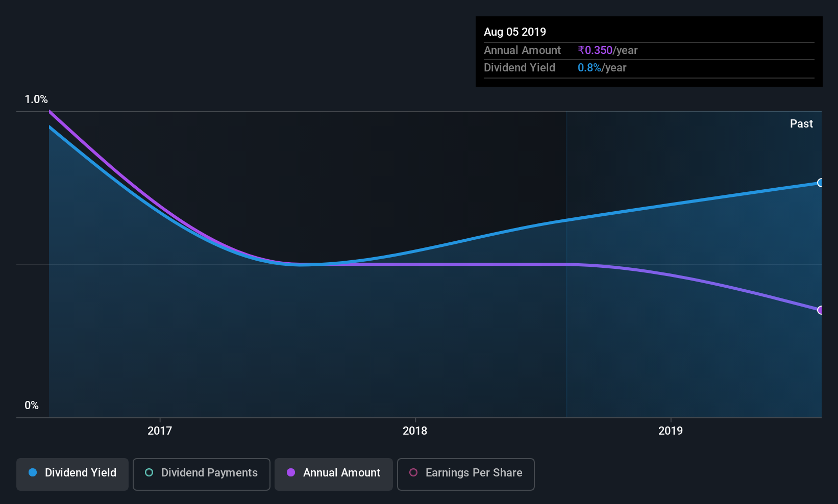This screenshot has width=838, height=504.
Task: Click the tooltip's Dividend Yield label
Action: click(520, 68)
